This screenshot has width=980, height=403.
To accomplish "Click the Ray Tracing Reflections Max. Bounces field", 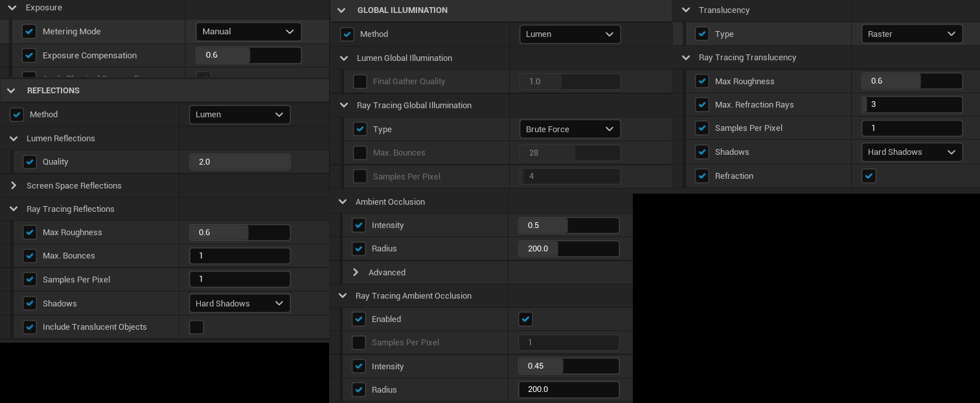I will tap(239, 256).
